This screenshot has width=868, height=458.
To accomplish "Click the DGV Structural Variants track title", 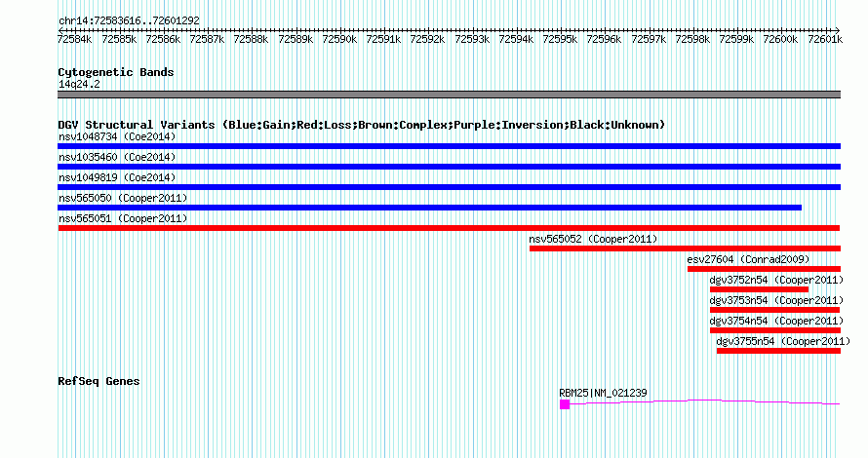I will [362, 125].
